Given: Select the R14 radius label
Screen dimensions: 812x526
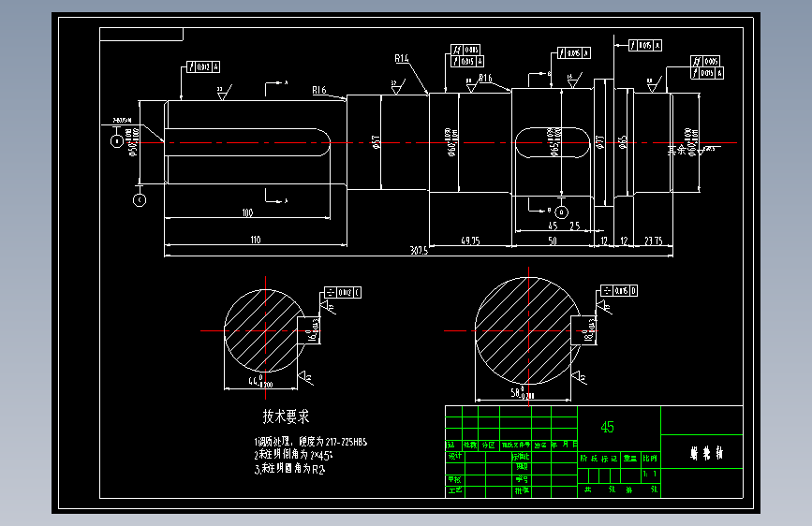Looking at the screenshot, I should (402, 59).
